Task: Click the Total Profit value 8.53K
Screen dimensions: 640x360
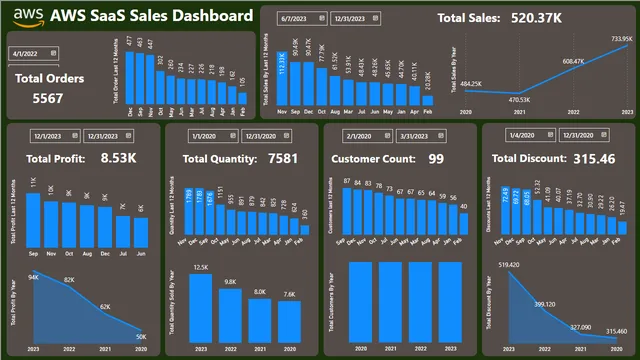Action: point(118,158)
